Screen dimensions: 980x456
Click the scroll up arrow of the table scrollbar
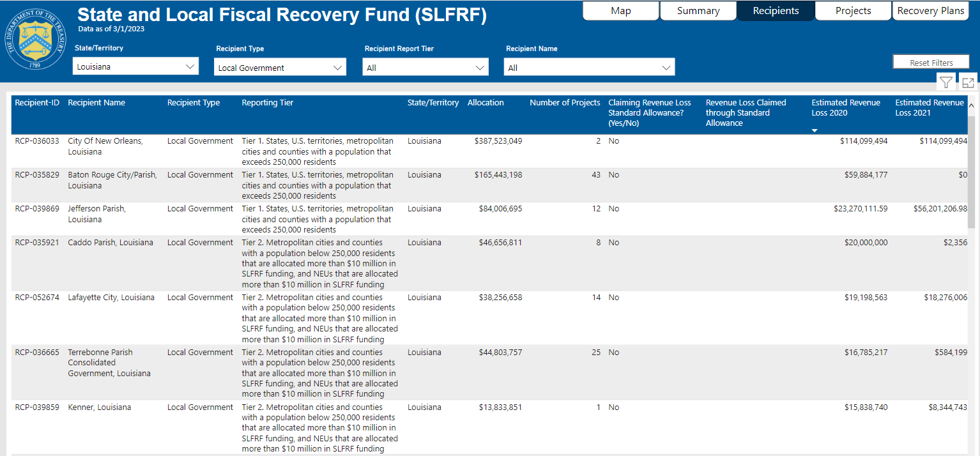tap(971, 106)
